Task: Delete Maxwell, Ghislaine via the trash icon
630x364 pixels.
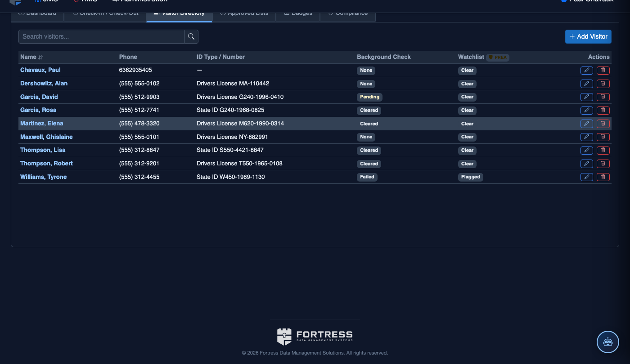Action: [603, 137]
